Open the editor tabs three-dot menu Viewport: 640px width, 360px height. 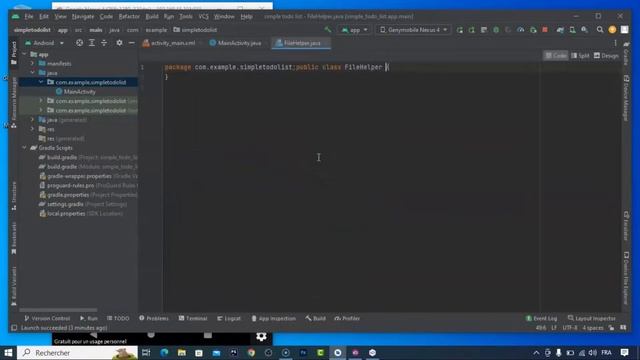point(615,43)
